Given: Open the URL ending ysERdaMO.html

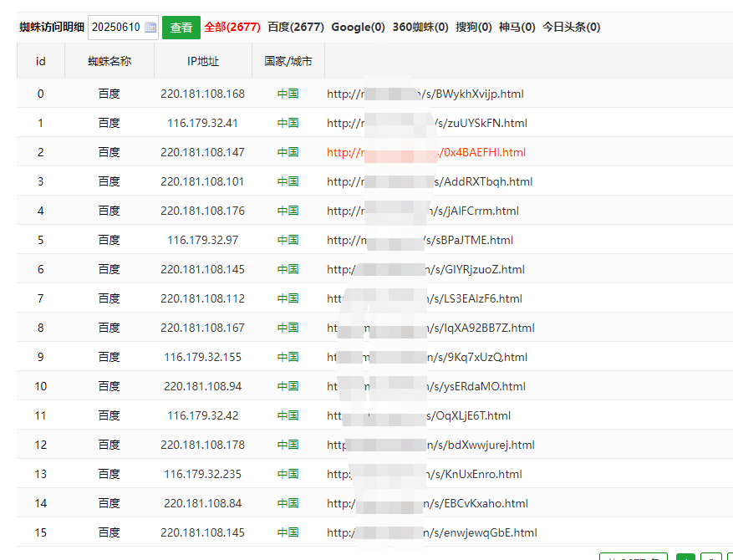Looking at the screenshot, I should coord(426,387).
